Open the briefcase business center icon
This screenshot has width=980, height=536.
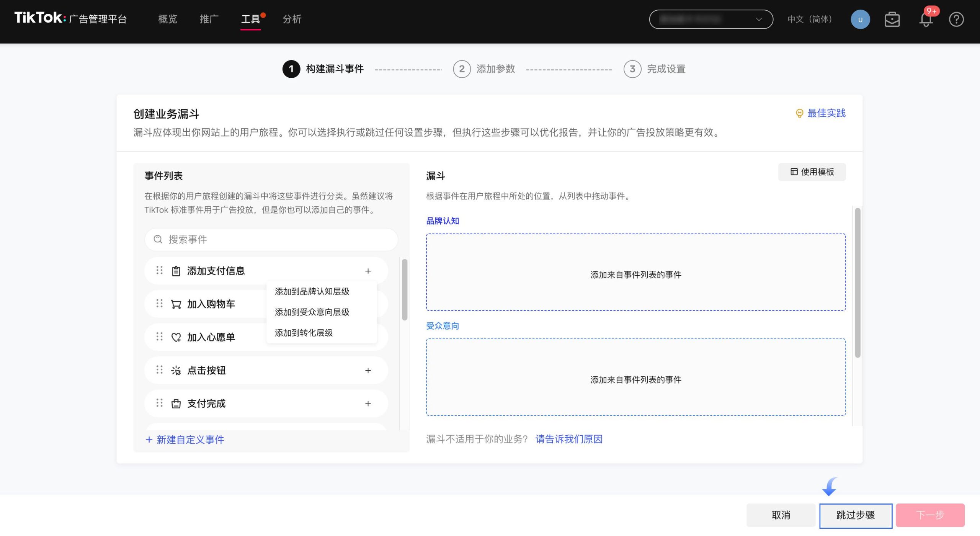[892, 20]
